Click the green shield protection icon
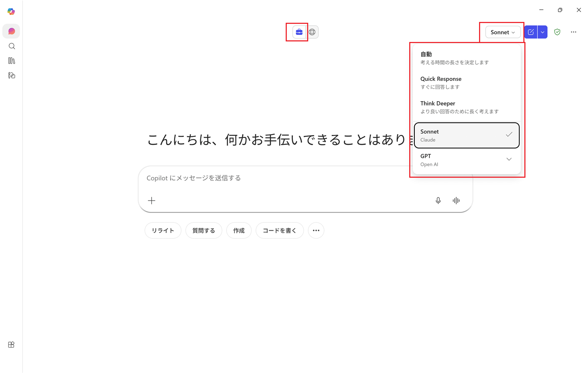588x373 pixels. click(557, 32)
